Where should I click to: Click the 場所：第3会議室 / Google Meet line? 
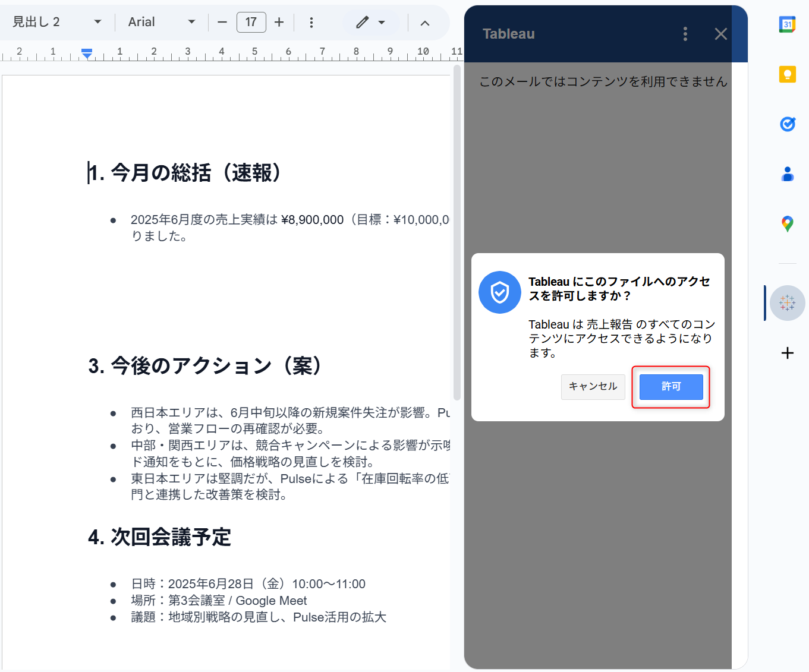(x=219, y=601)
